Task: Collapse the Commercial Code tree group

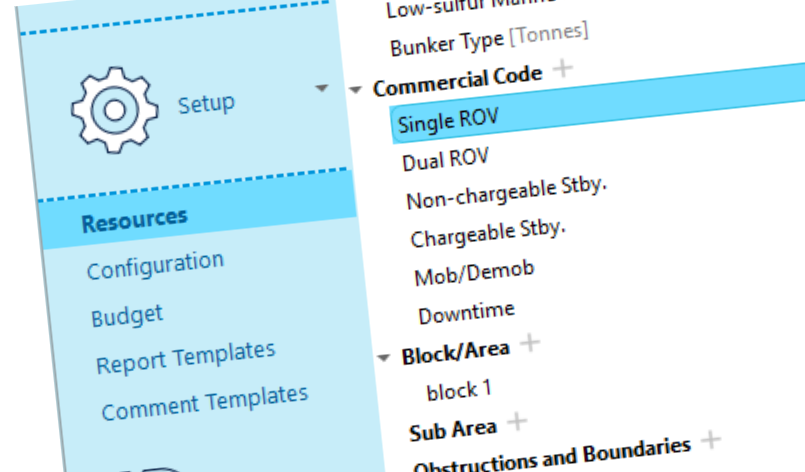Action: click(x=355, y=89)
